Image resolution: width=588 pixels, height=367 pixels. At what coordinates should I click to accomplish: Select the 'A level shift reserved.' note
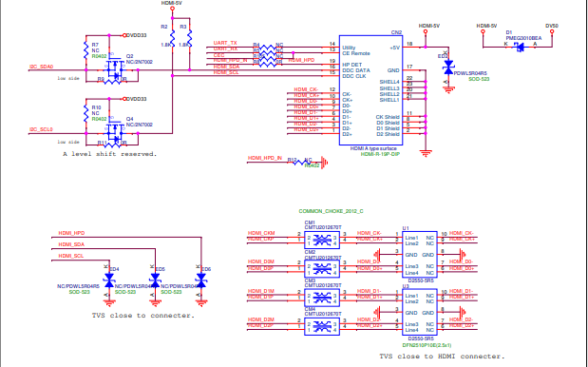pyautogui.click(x=110, y=154)
